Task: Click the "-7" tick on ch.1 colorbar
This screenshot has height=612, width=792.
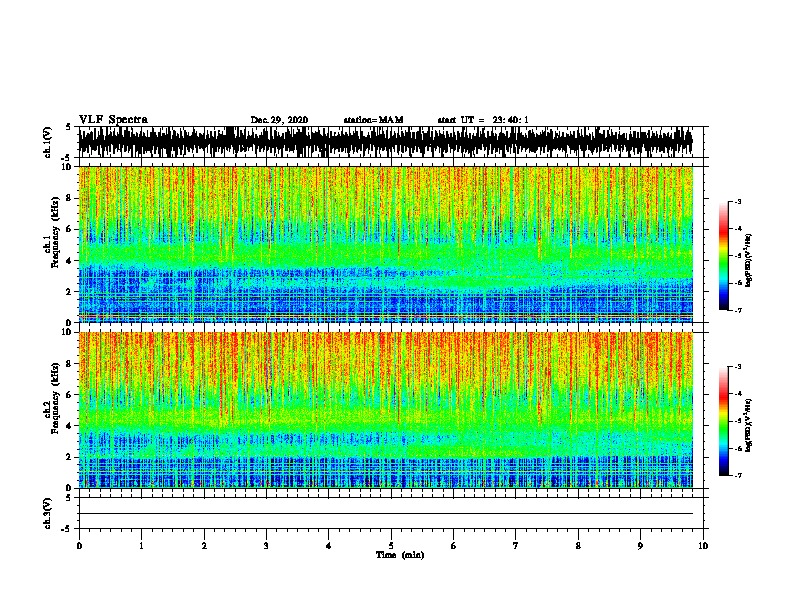Action: click(738, 310)
